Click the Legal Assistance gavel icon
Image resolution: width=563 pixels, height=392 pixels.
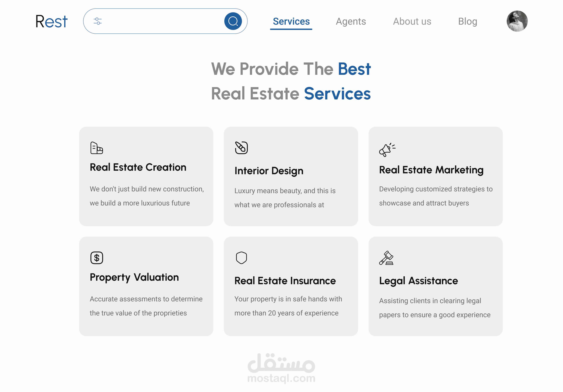click(386, 258)
